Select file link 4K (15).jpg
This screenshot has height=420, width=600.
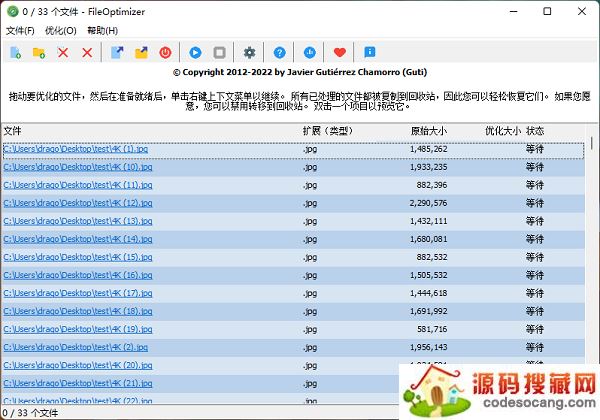pyautogui.click(x=78, y=257)
